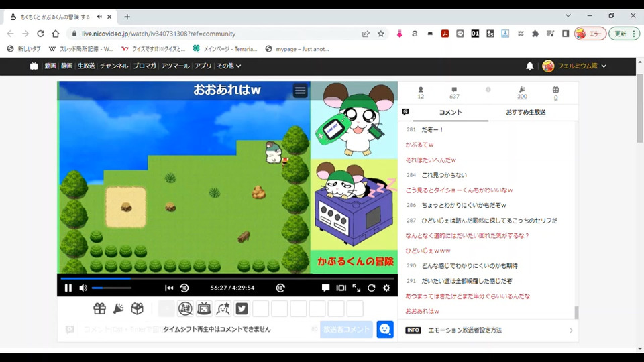Reload the player with refresh icon
644x362 pixels.
click(371, 288)
